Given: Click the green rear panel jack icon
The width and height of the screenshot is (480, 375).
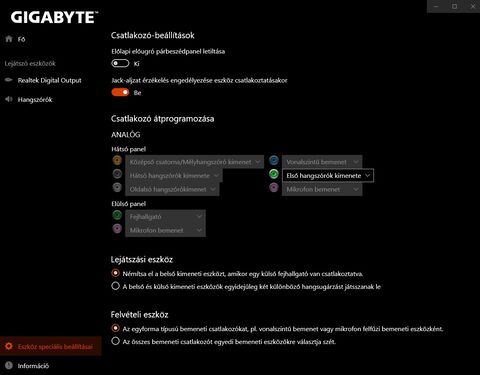Looking at the screenshot, I should (x=274, y=174).
